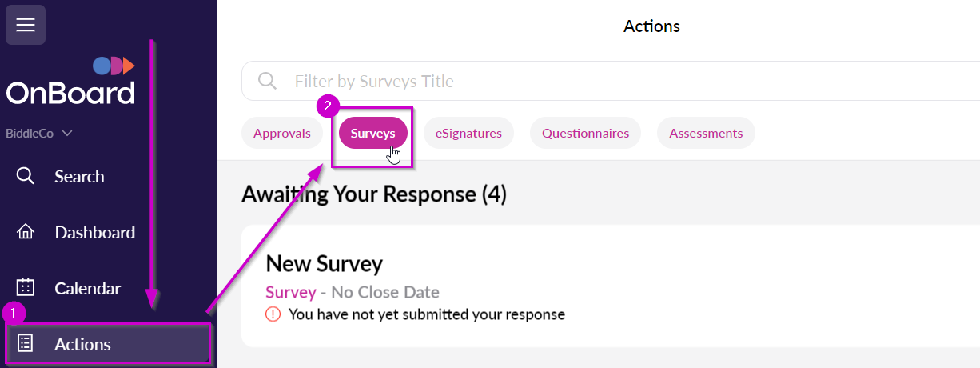Open the Assessments tab
This screenshot has height=368, width=980.
pyautogui.click(x=706, y=134)
